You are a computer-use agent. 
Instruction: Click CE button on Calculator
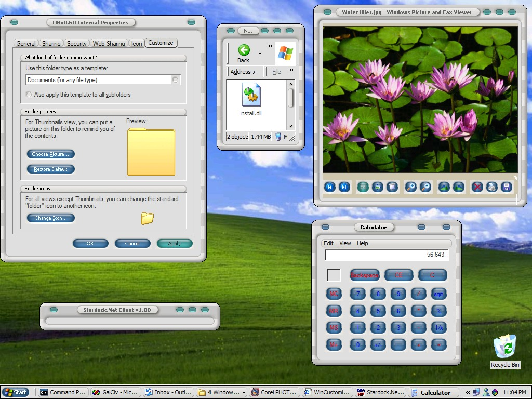click(398, 275)
